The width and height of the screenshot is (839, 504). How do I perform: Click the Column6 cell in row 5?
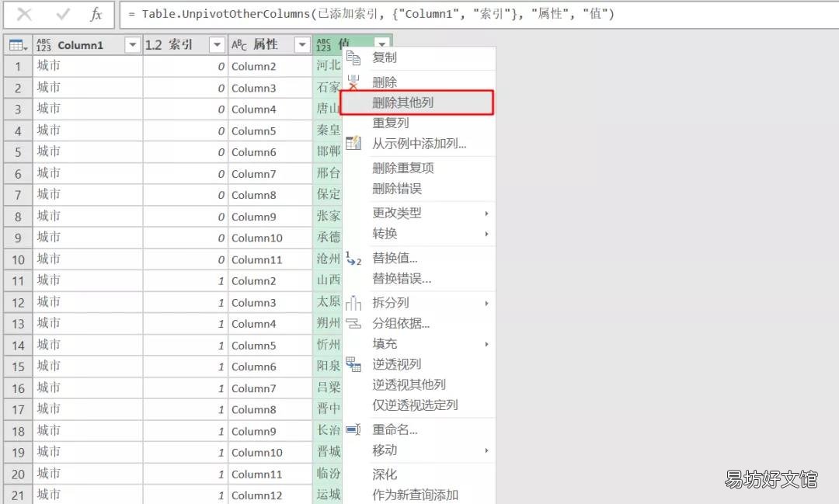point(270,152)
